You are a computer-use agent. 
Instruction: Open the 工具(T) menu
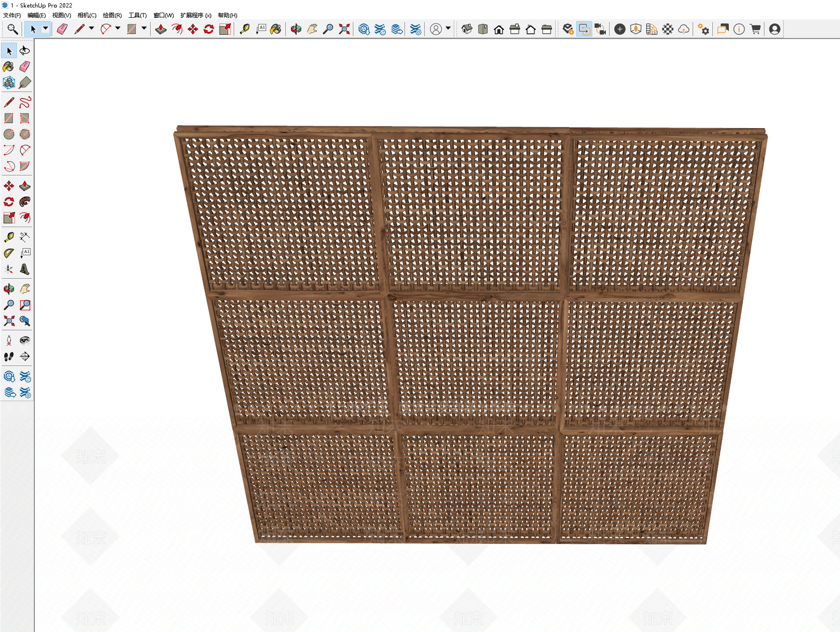pyautogui.click(x=138, y=15)
